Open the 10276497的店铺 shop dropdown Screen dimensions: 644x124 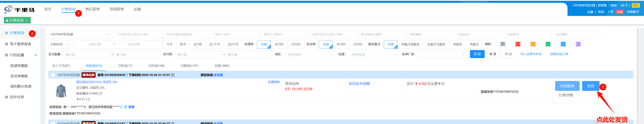[x=81, y=34]
